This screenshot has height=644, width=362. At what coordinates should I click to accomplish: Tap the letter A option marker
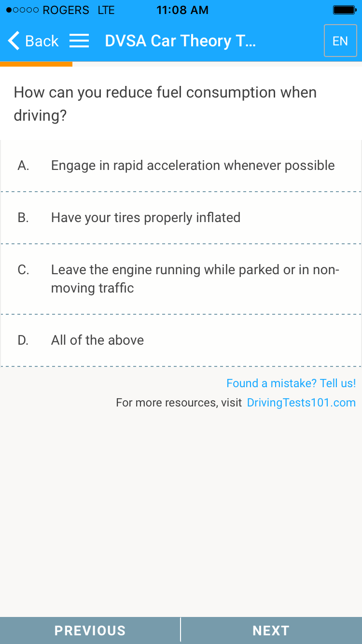point(23,166)
